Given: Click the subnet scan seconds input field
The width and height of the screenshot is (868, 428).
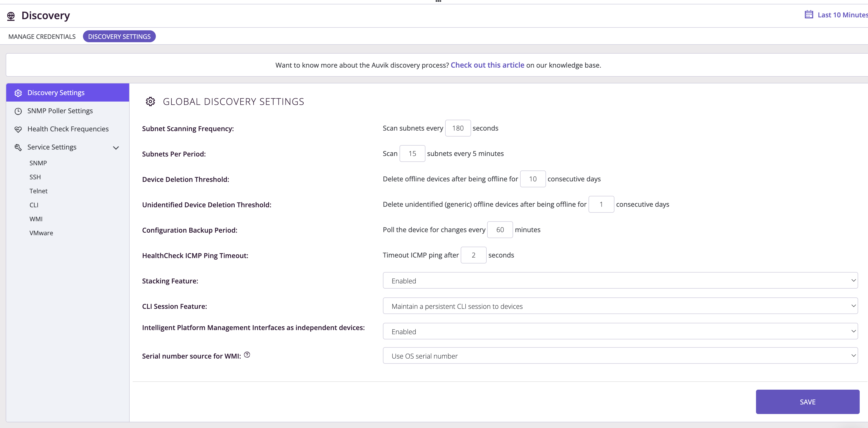Looking at the screenshot, I should click(x=458, y=128).
